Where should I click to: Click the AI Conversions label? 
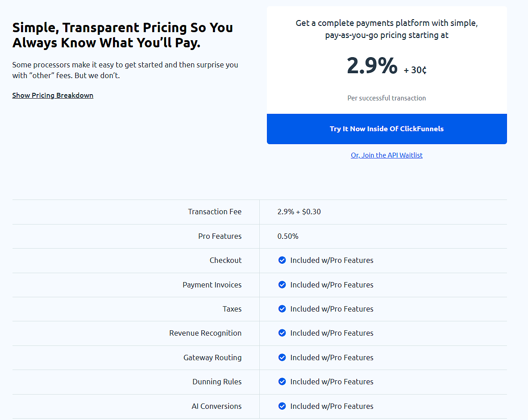tap(216, 406)
